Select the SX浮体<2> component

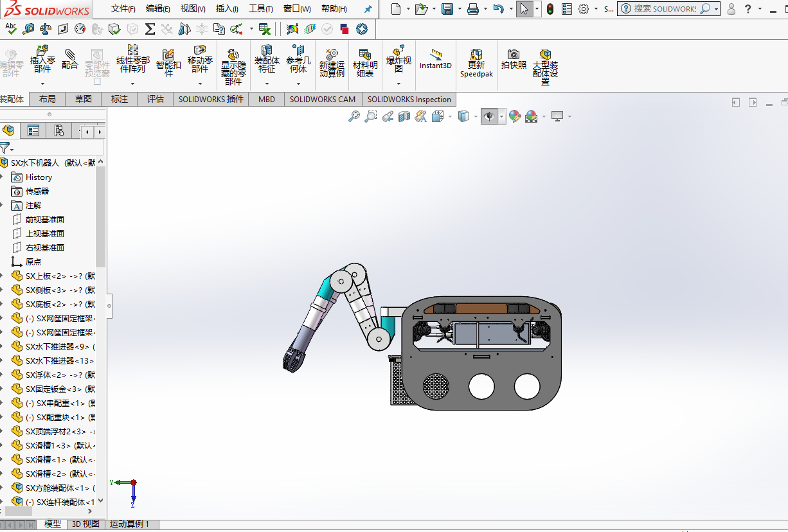pyautogui.click(x=60, y=375)
